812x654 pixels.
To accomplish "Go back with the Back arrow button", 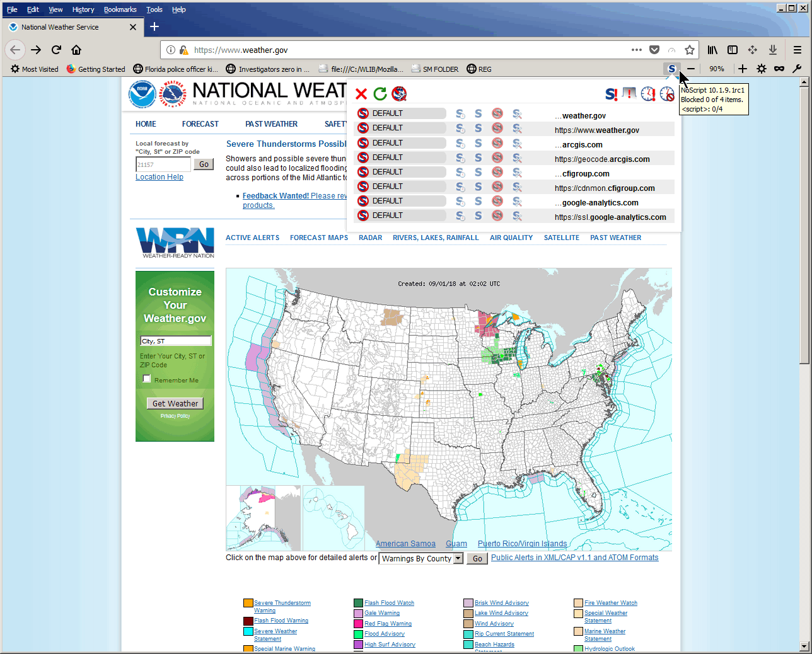I will point(15,50).
